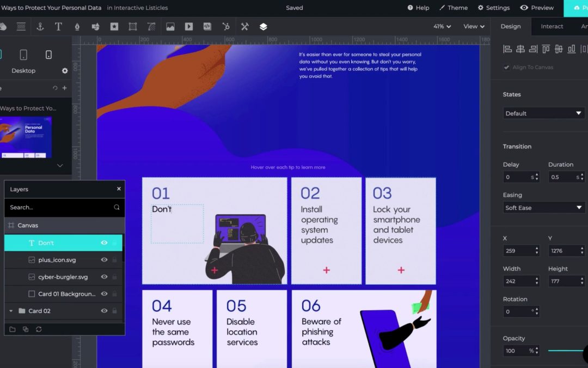
Task: Duplicate layer icon in Layers footer
Action: (x=26, y=329)
